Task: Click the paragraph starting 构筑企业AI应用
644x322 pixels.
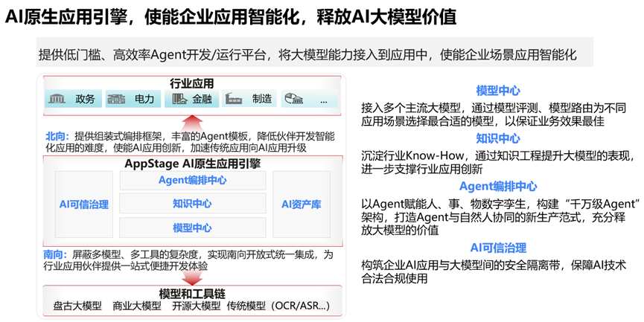Action: 494,271
